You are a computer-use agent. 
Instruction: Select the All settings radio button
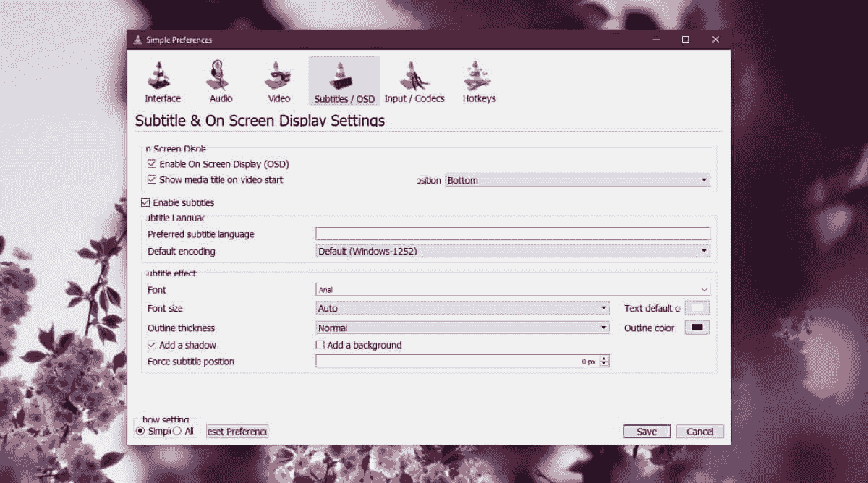pos(177,431)
